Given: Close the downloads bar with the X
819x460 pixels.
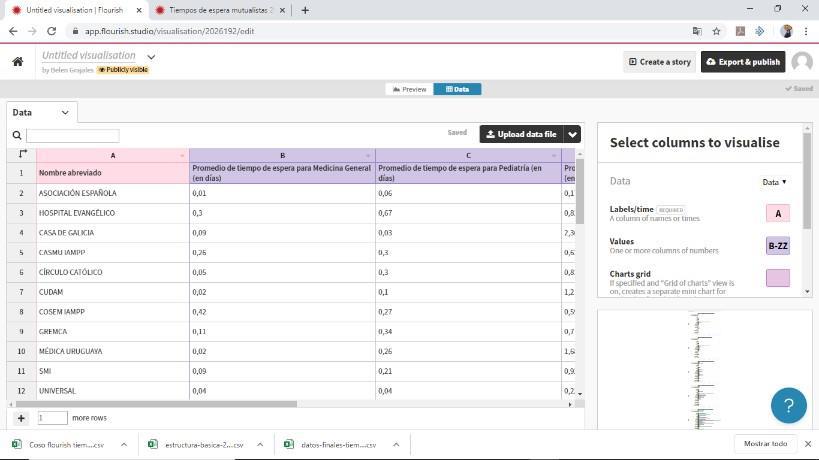Looking at the screenshot, I should click(808, 444).
